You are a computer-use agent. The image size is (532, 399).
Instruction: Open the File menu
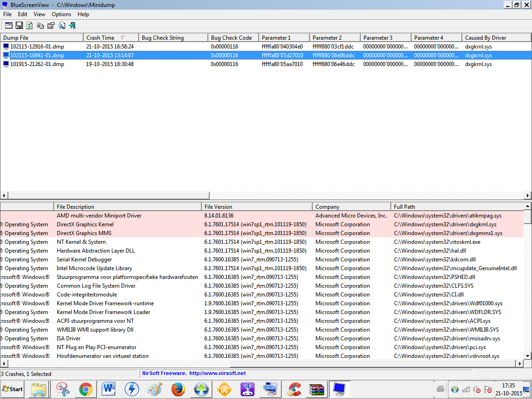coord(7,14)
